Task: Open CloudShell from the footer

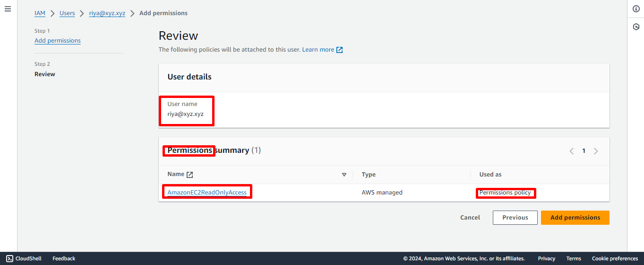Action: pos(24,258)
